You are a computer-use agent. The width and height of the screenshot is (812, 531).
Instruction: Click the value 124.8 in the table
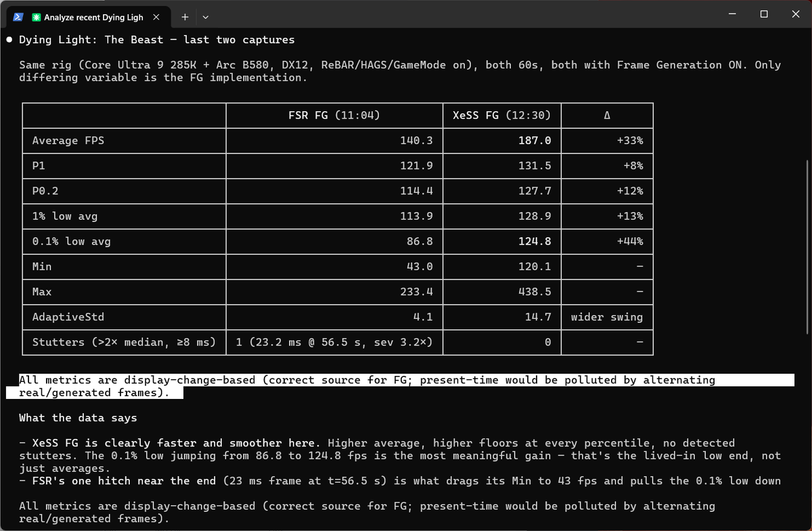[534, 241]
